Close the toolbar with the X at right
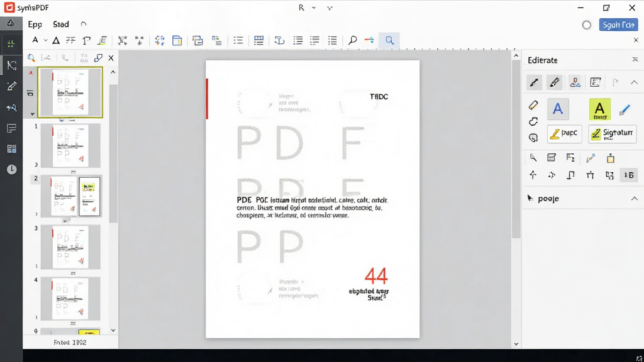The width and height of the screenshot is (644, 362). pyautogui.click(x=636, y=40)
